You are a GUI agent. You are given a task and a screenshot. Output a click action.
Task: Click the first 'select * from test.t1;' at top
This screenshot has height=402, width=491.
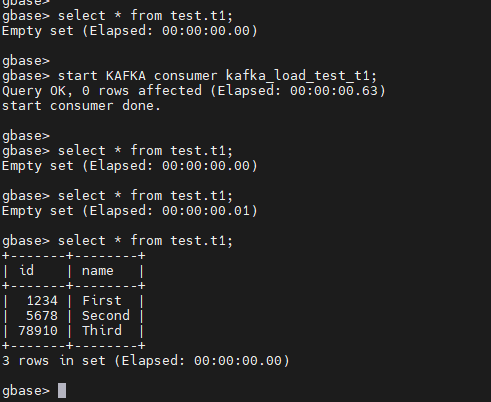(x=145, y=16)
